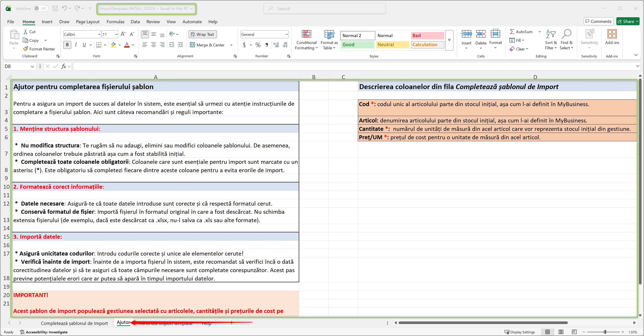Click the Percent Style icon

pyautogui.click(x=258, y=45)
